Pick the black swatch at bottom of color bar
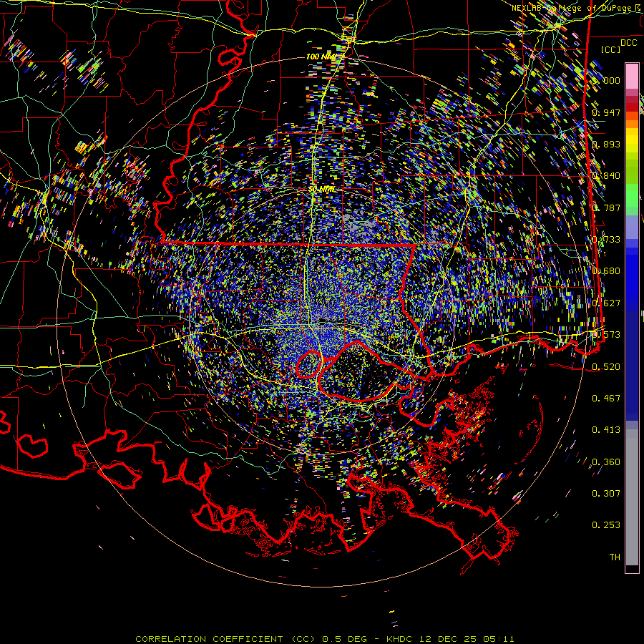The image size is (644, 644). click(x=632, y=569)
